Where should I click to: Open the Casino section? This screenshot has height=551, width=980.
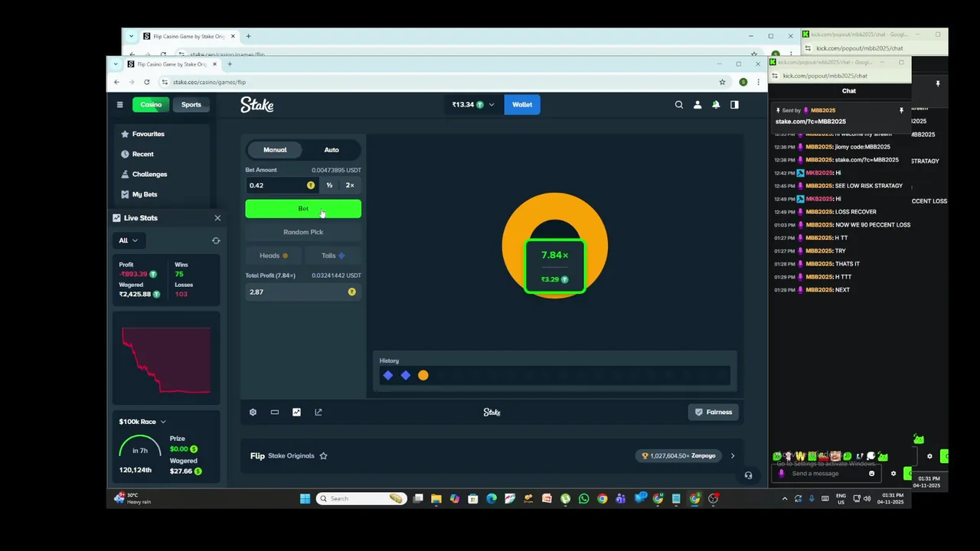click(x=151, y=105)
